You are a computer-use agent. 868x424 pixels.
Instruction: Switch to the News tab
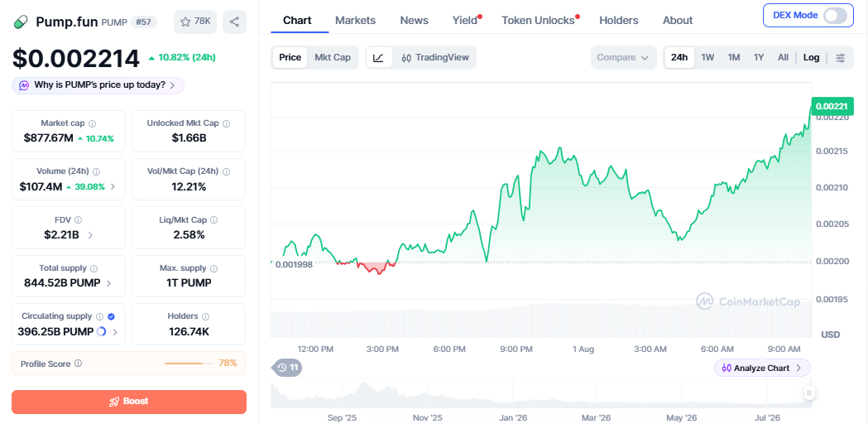point(414,21)
